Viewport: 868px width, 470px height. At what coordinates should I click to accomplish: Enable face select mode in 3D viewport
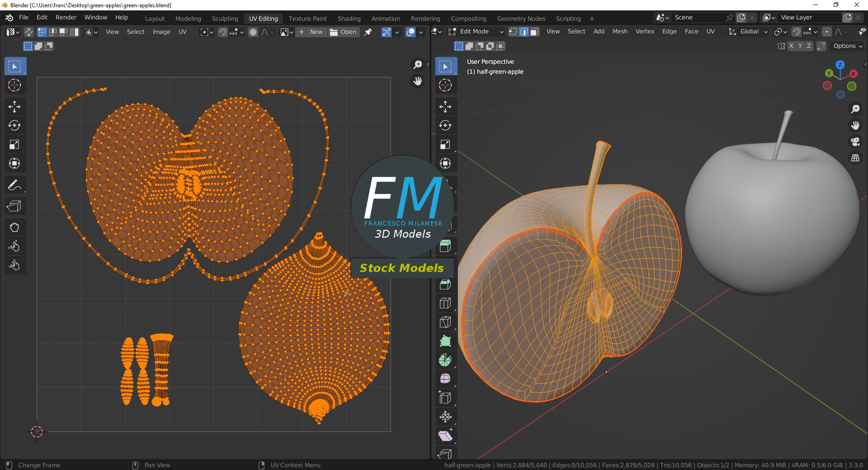click(x=534, y=32)
